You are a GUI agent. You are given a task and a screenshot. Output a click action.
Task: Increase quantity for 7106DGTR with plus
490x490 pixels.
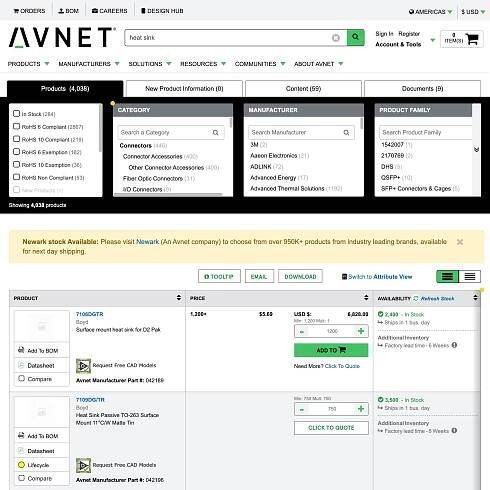point(361,331)
